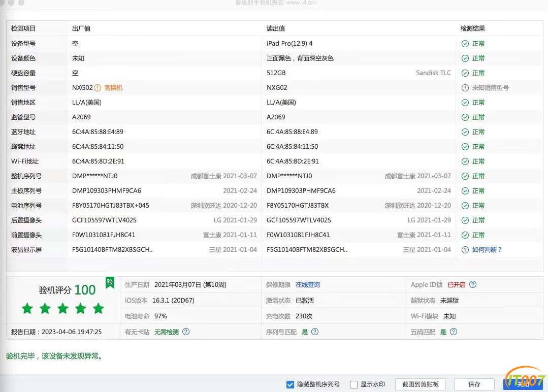Click the 已激活 activation status
548x392 pixels.
304,301
